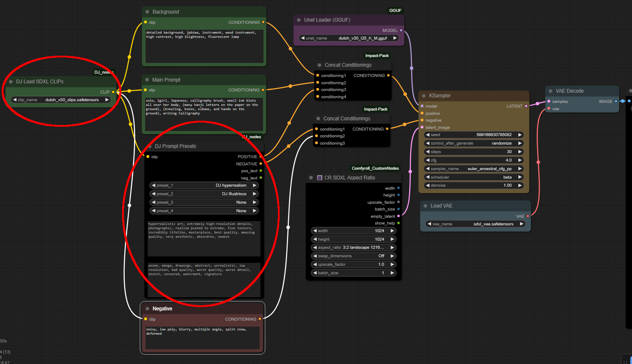Increase width value with right arrow
Viewport: 632px width, 364px height.
tap(392, 231)
